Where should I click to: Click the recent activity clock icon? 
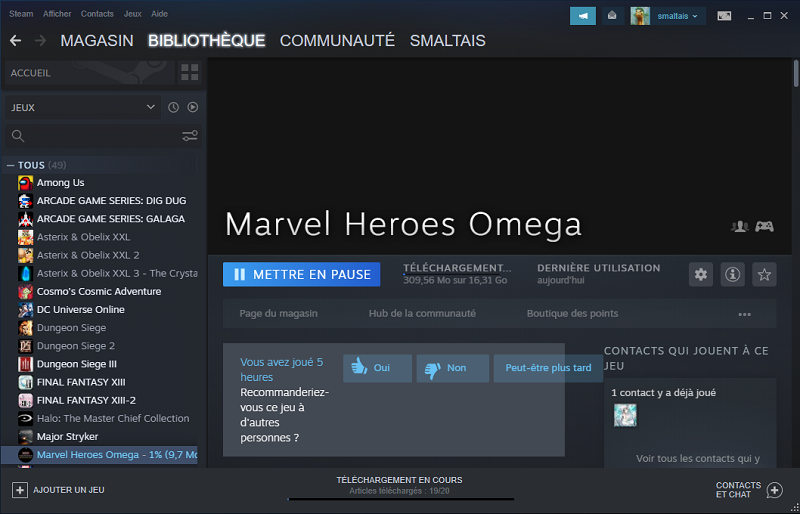click(173, 107)
